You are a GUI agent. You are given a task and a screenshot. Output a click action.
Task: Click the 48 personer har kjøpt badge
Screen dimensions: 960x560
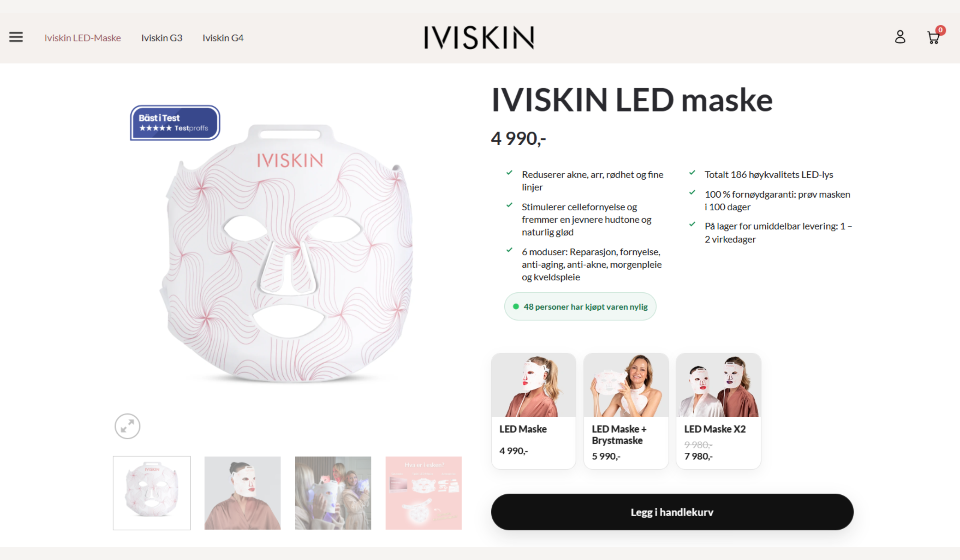coord(580,306)
